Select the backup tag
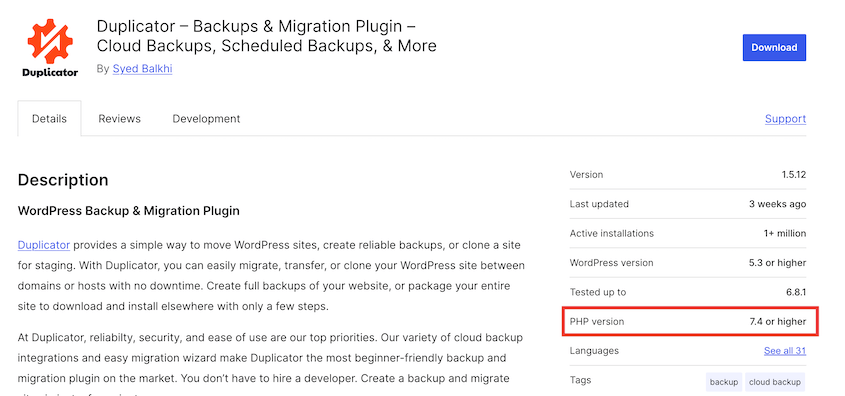 click(x=724, y=382)
